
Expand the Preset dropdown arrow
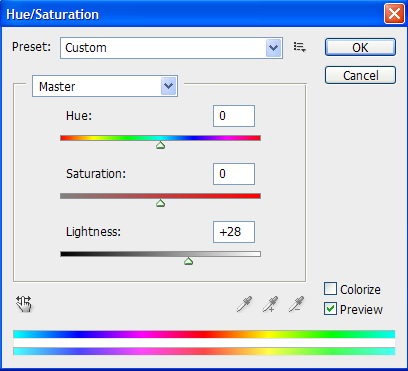(274, 48)
